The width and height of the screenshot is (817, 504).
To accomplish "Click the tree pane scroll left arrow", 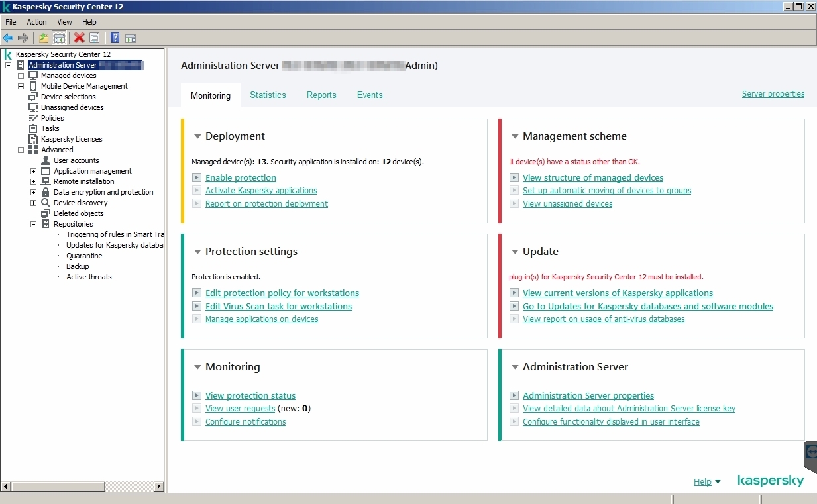I will (x=5, y=486).
